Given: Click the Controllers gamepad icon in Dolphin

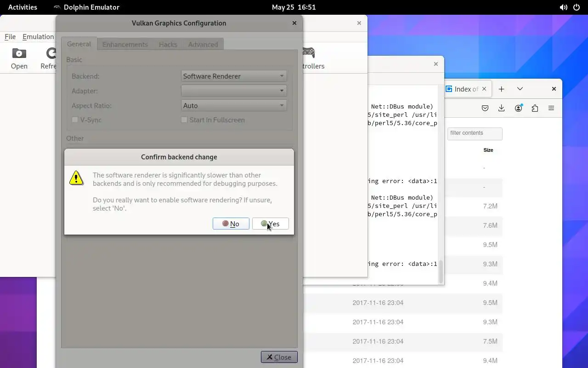Looking at the screenshot, I should pyautogui.click(x=312, y=58).
